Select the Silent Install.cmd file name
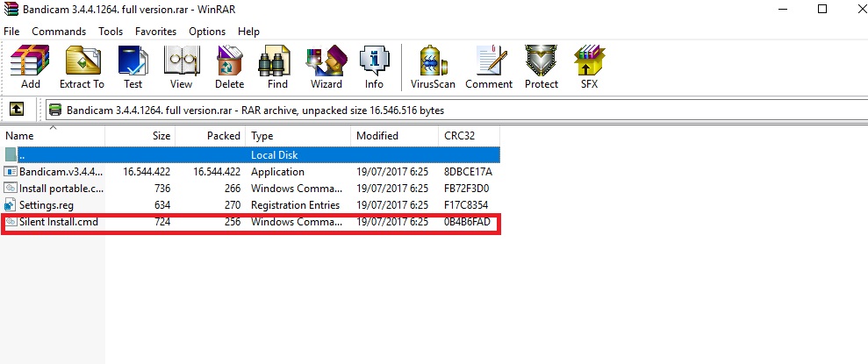 click(59, 222)
